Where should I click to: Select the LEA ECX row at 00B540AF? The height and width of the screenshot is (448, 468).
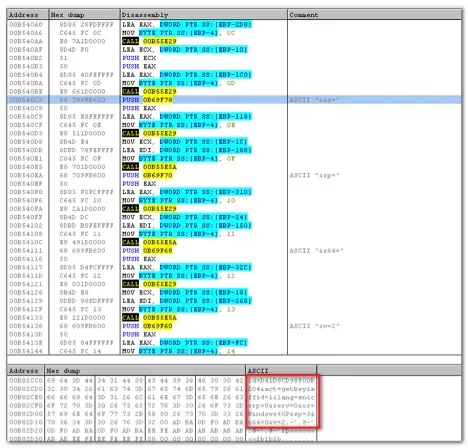click(x=234, y=49)
